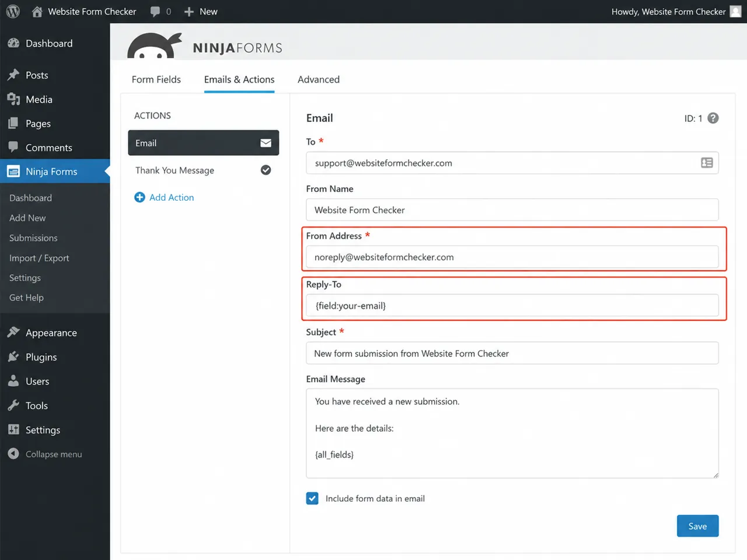
Task: Click the plus icon beside New
Action: 189,12
